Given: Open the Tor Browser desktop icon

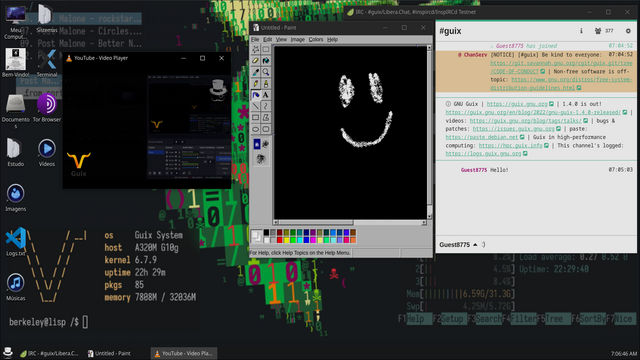Looking at the screenshot, I should 47,108.
